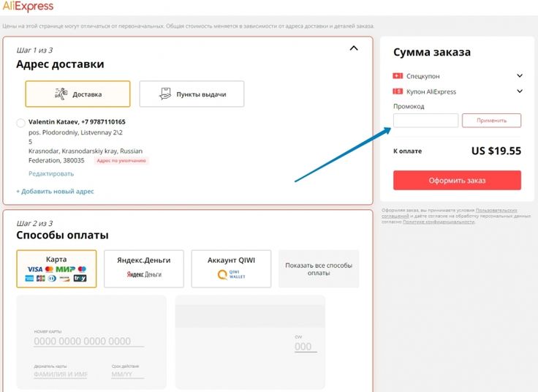Screen dimensions: 538x392
Task: Click the Применить promo code button
Action: pyautogui.click(x=492, y=121)
